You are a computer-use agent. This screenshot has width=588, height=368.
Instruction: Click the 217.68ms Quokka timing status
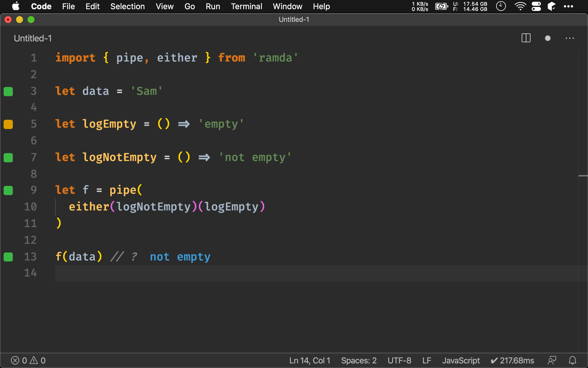(x=512, y=361)
